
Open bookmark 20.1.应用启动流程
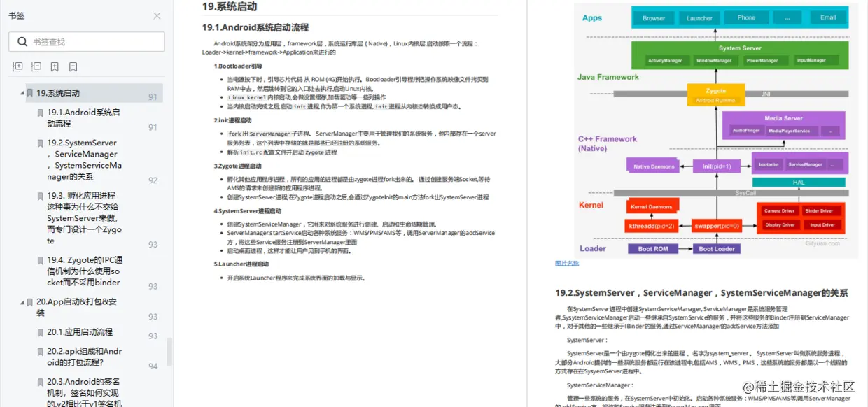pyautogui.click(x=80, y=332)
